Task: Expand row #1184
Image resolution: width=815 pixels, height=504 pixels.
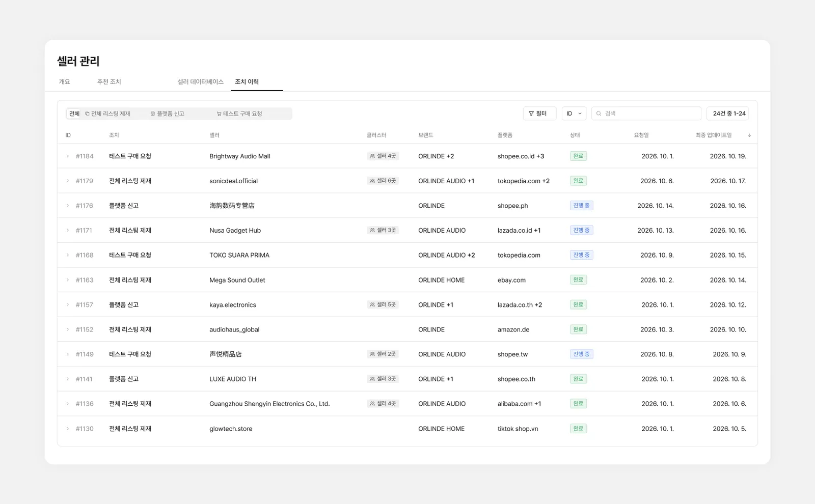Action: point(68,156)
